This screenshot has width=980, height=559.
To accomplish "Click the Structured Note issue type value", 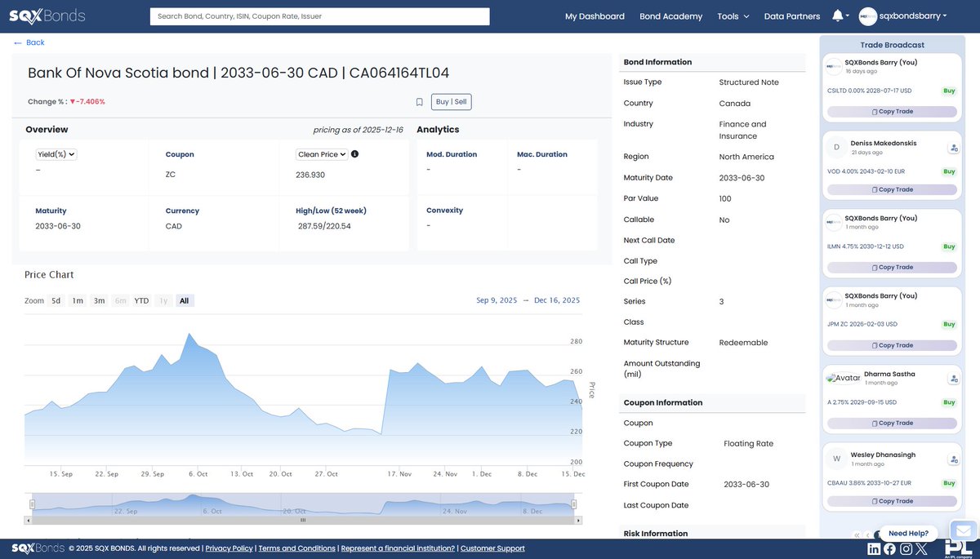I will pos(749,82).
